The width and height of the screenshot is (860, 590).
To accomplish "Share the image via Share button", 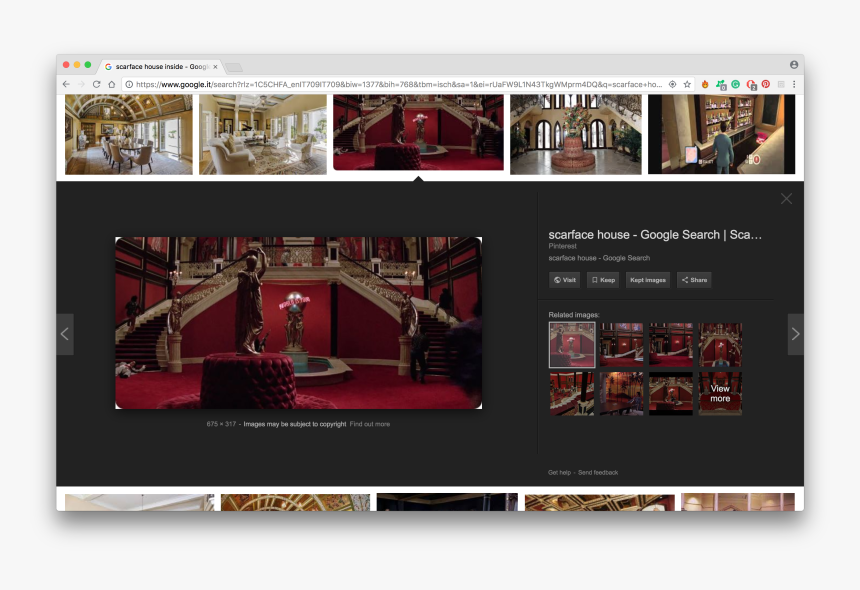I will point(694,280).
